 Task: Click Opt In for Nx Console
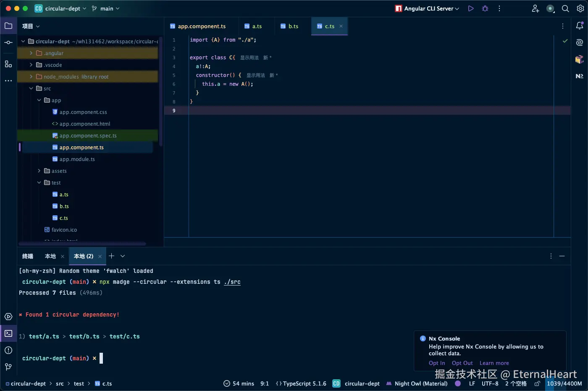437,363
